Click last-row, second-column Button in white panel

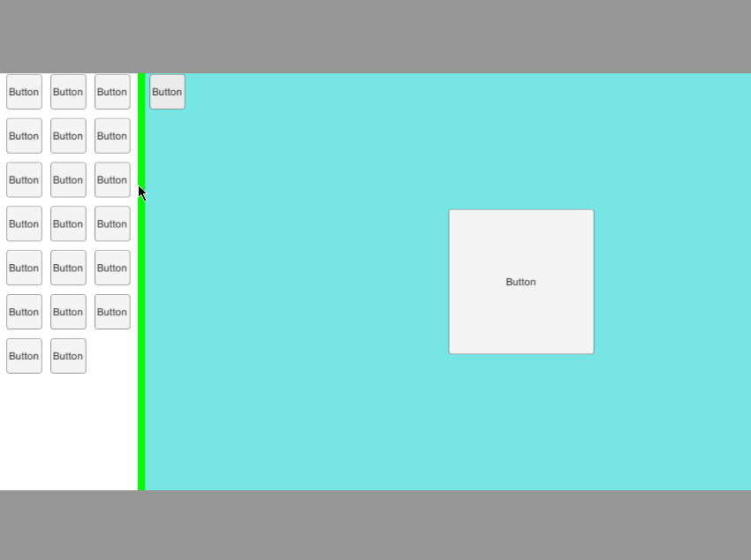pos(68,356)
